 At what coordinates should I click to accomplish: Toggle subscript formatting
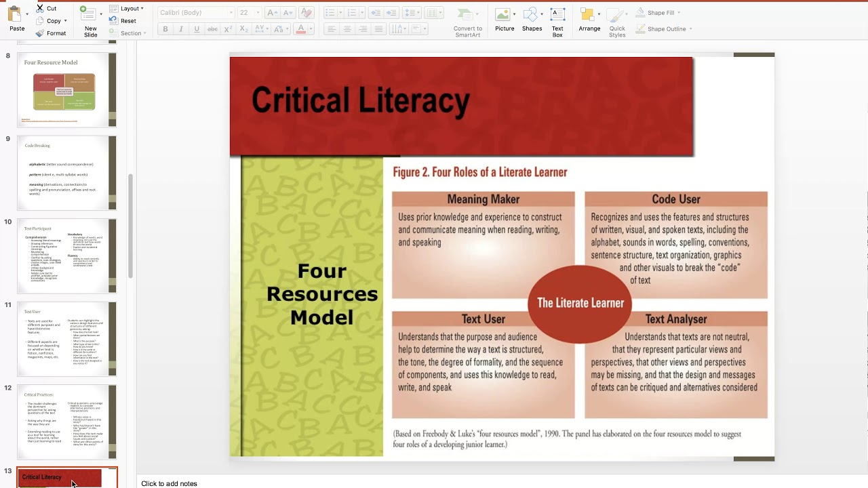click(x=244, y=29)
